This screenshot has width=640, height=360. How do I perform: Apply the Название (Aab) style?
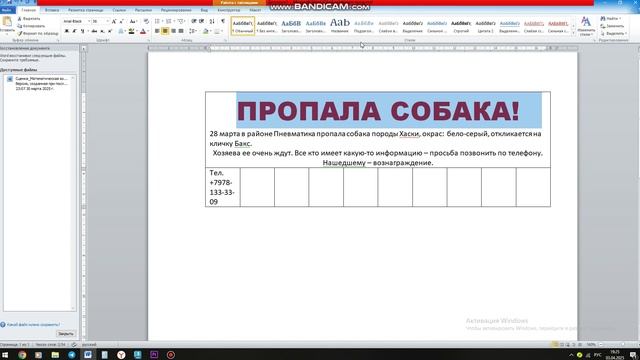point(340,26)
